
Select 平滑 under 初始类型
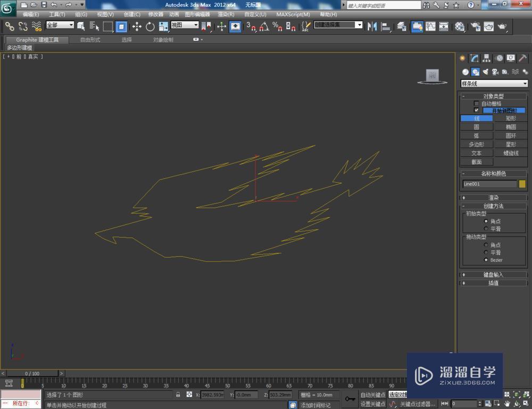tap(486, 228)
